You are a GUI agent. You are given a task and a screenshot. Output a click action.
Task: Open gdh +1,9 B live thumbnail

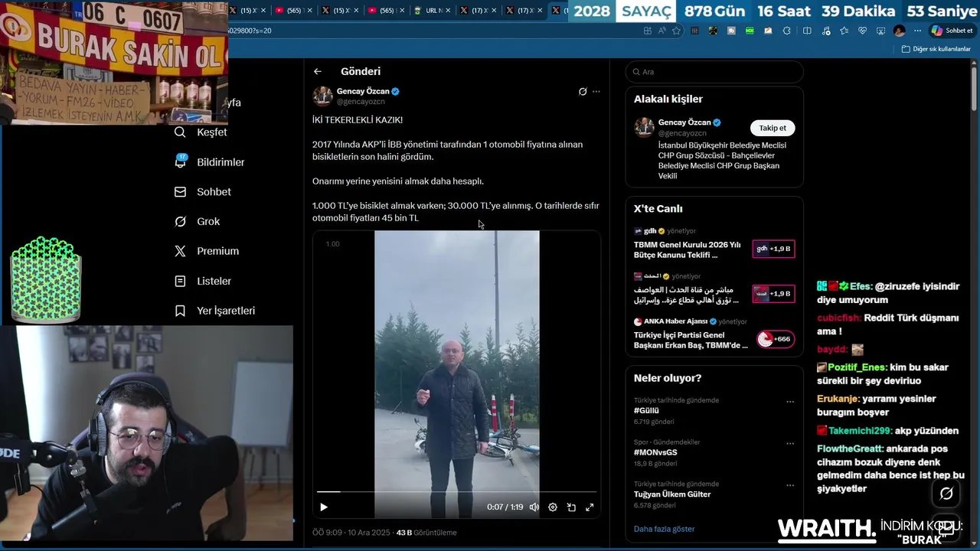click(x=773, y=249)
